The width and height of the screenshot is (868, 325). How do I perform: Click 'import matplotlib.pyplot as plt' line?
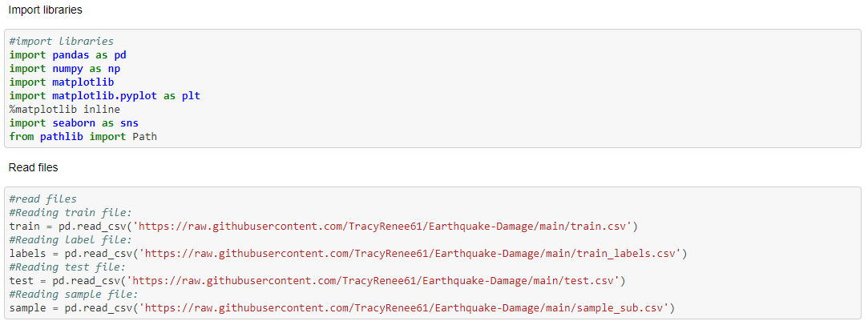click(105, 95)
